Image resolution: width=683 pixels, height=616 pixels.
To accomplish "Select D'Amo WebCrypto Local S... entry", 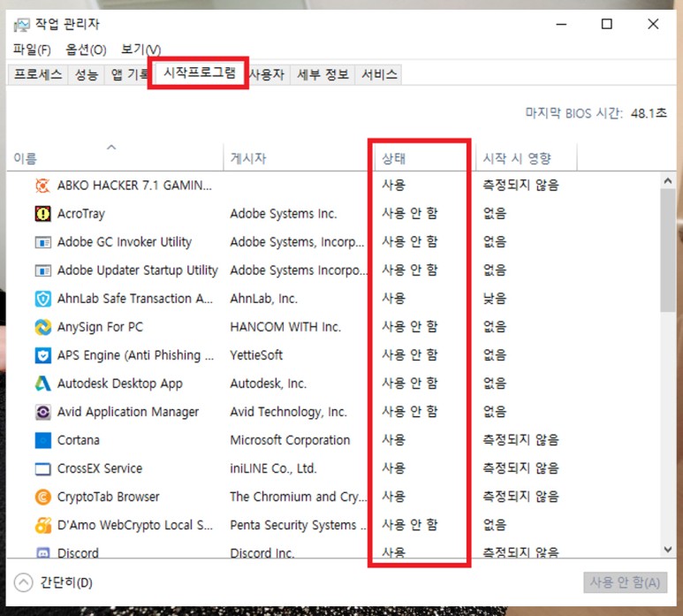I will click(134, 525).
